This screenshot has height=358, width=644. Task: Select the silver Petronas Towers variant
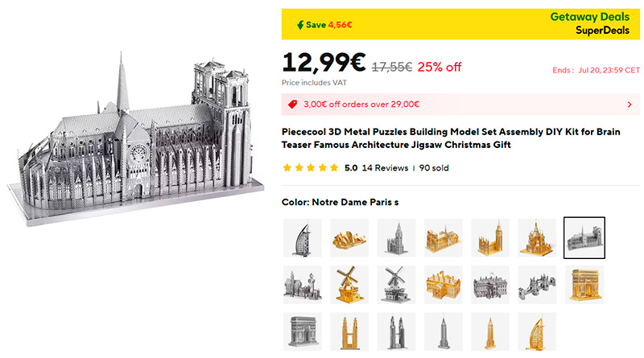pyautogui.click(x=396, y=331)
